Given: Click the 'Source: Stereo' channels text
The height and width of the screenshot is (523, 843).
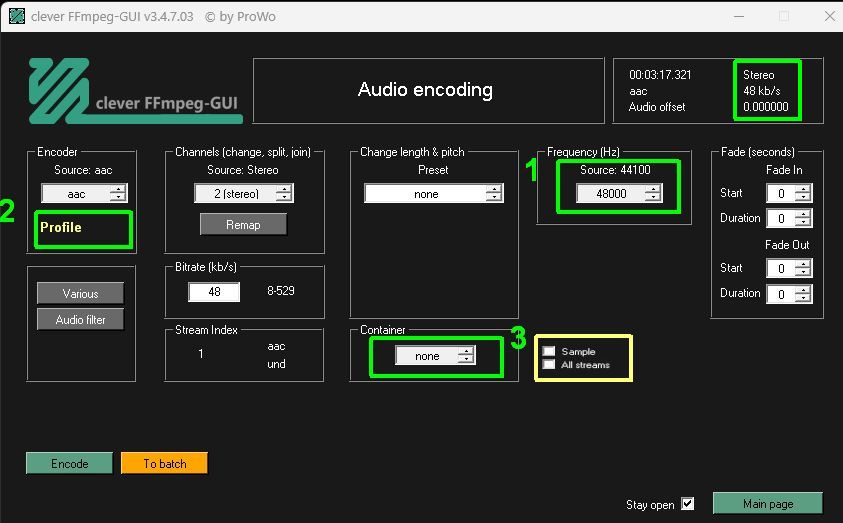Looking at the screenshot, I should click(242, 170).
